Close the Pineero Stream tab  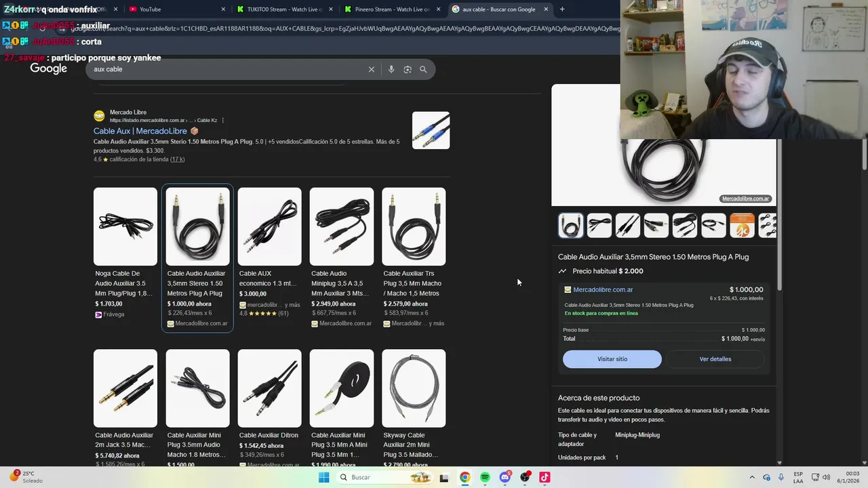pyautogui.click(x=438, y=9)
